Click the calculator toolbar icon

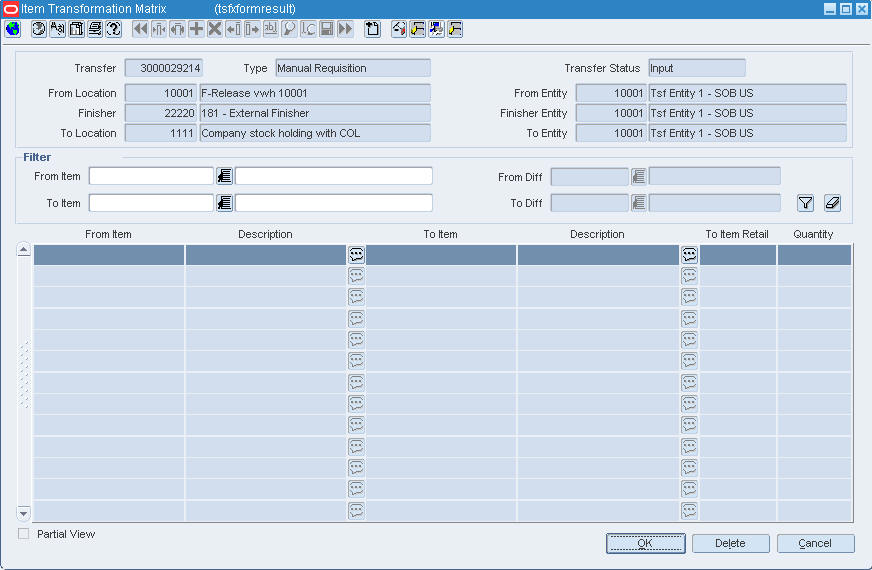(x=76, y=29)
